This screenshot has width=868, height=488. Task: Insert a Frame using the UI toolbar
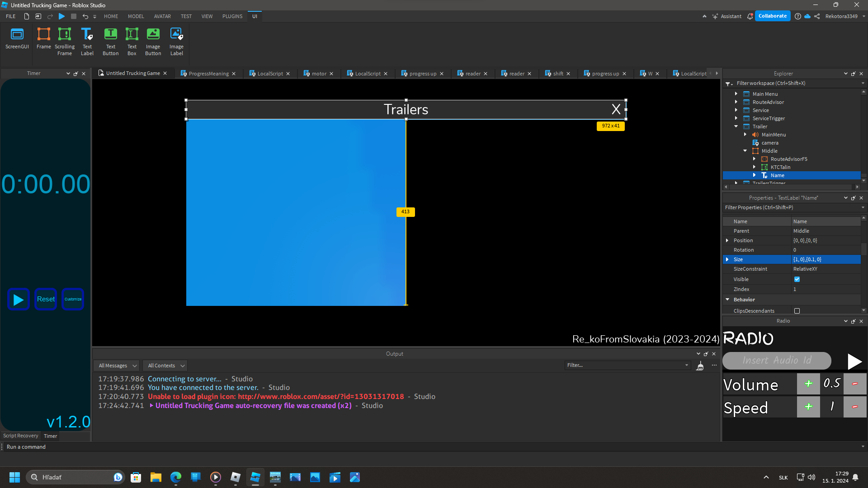[43, 41]
